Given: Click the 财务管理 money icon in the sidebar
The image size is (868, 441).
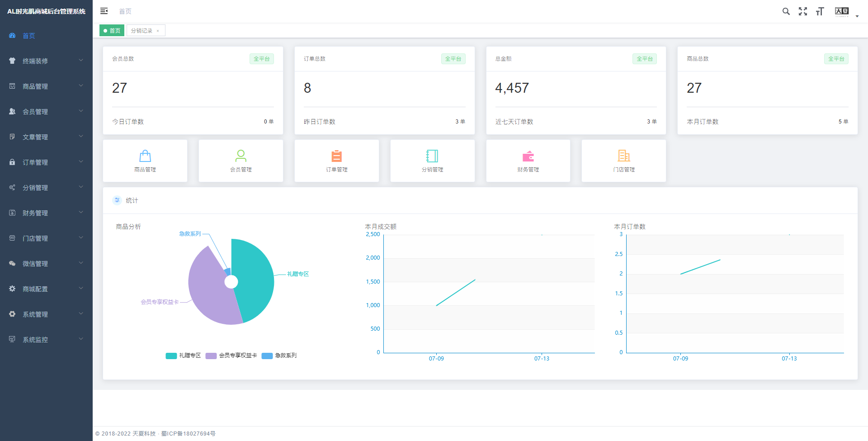Looking at the screenshot, I should [12, 213].
